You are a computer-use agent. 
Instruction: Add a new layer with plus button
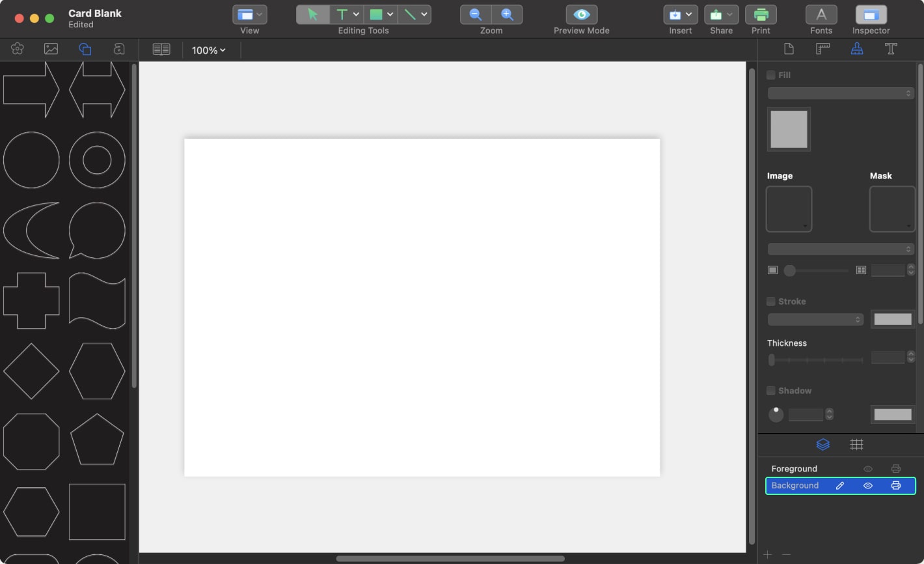(x=767, y=554)
